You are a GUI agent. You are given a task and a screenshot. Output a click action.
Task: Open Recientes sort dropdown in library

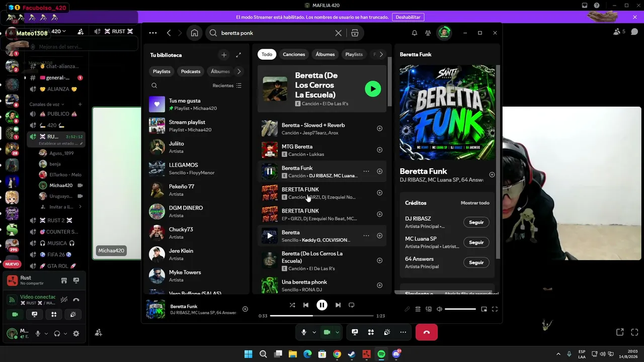click(227, 85)
